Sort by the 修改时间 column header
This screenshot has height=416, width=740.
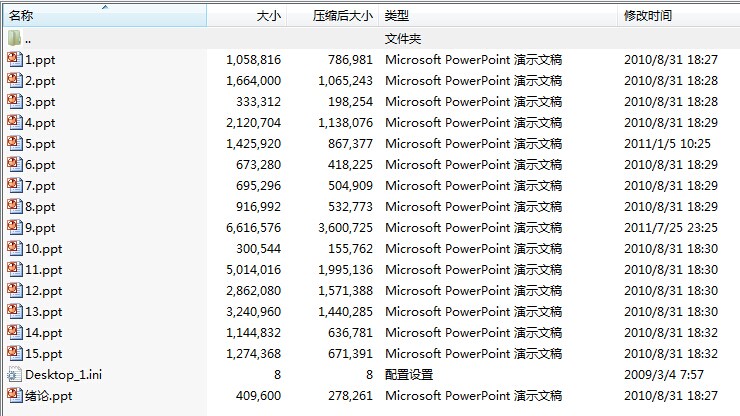(679, 16)
